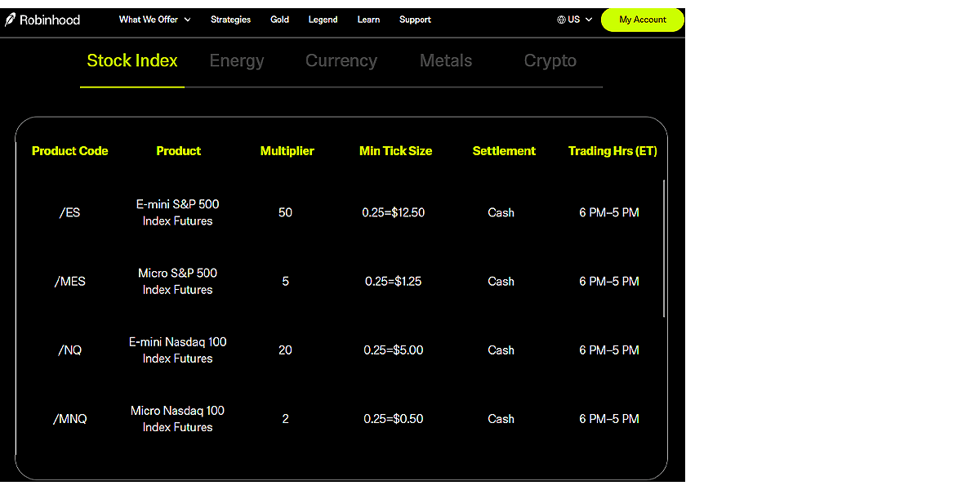980x490 pixels.
Task: Expand the US region dropdown chevron
Action: tap(589, 20)
